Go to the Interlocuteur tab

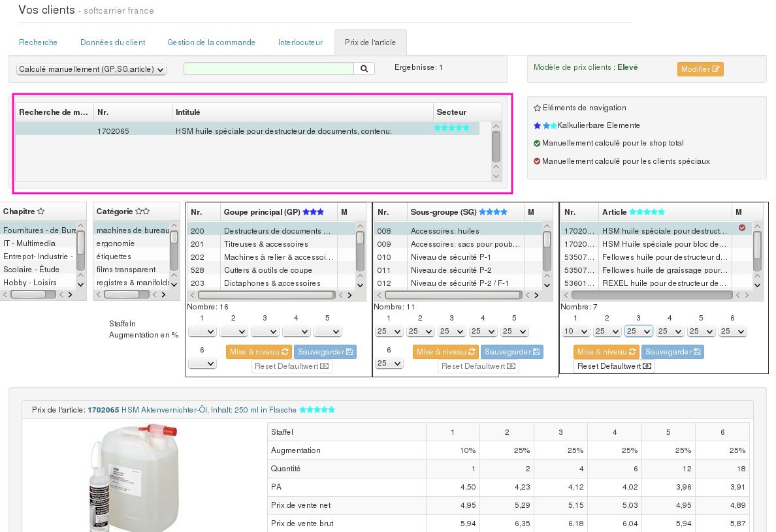300,42
